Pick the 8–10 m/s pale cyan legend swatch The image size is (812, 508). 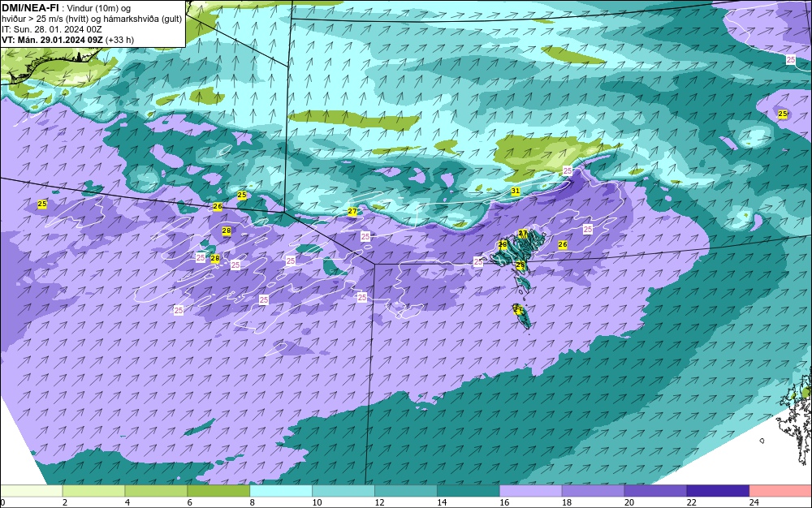tap(281, 490)
